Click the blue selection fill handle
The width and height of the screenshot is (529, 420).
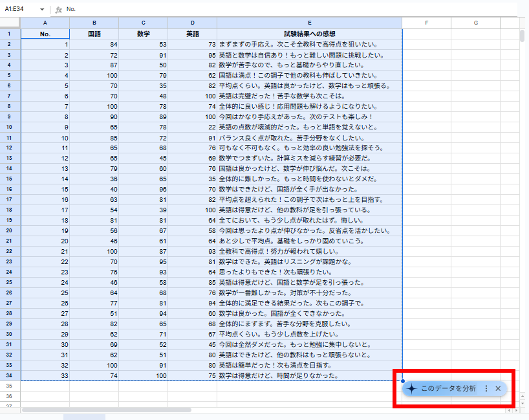[402, 381]
